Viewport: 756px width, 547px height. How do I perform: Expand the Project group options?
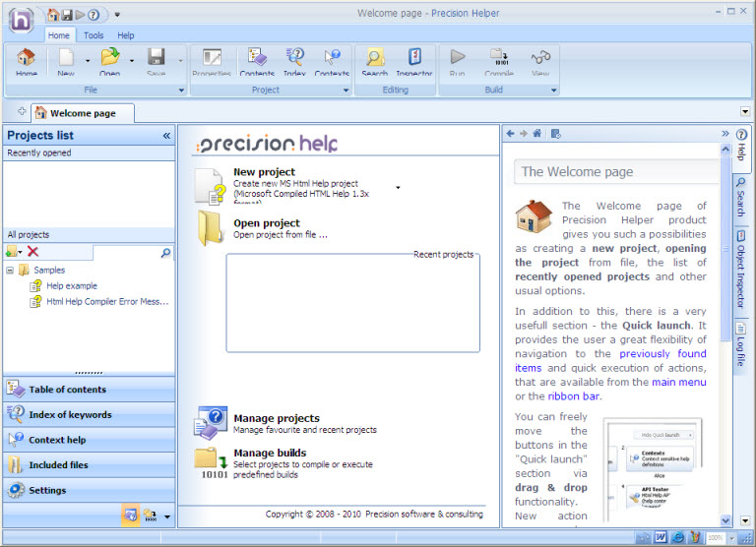(346, 91)
